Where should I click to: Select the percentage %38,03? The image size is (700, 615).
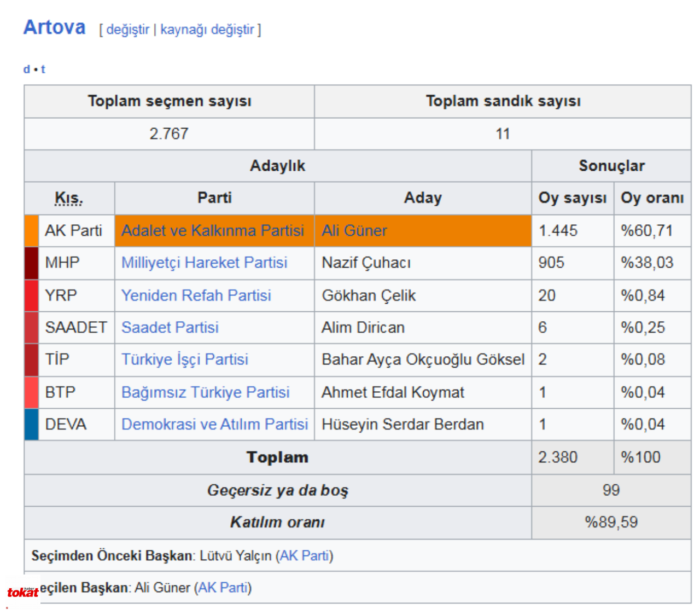tap(647, 263)
